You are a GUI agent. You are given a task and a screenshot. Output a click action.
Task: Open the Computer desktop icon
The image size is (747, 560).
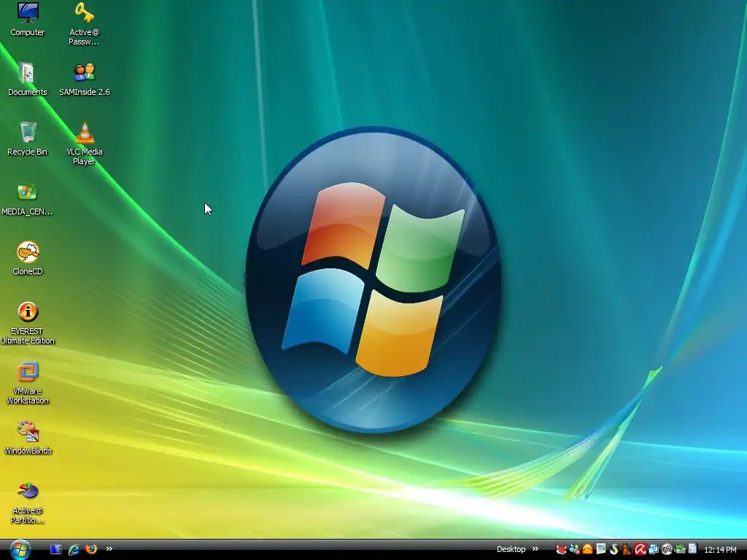coord(28,19)
